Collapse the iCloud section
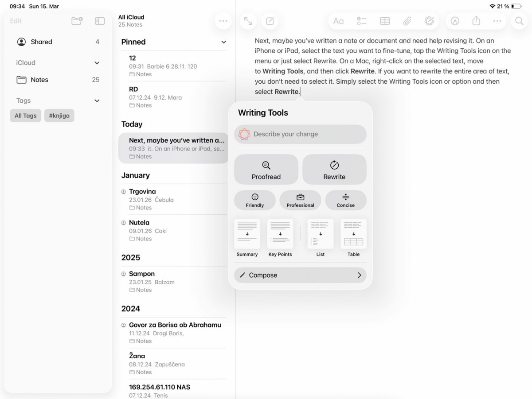The width and height of the screenshot is (532, 399). [x=97, y=63]
